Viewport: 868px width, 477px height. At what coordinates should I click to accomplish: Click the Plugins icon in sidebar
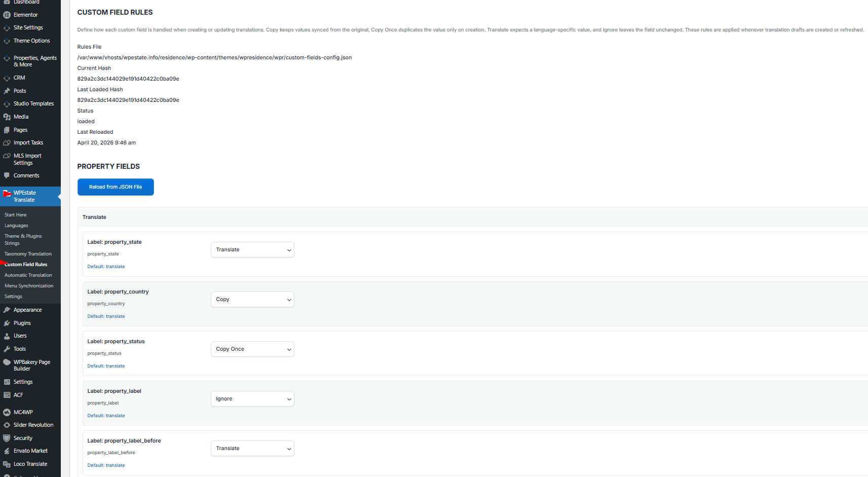click(x=7, y=323)
